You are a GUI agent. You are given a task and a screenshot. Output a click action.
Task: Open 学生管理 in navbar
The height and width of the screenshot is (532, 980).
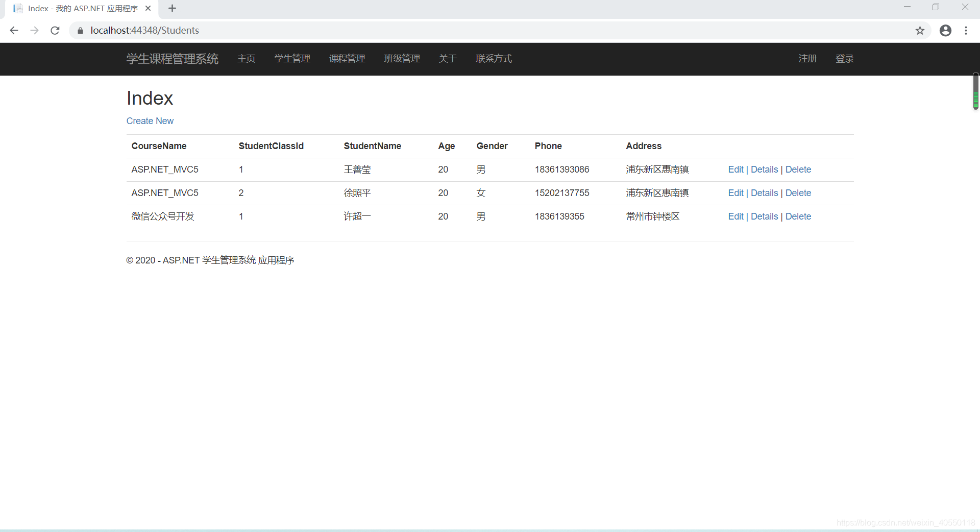tap(292, 59)
